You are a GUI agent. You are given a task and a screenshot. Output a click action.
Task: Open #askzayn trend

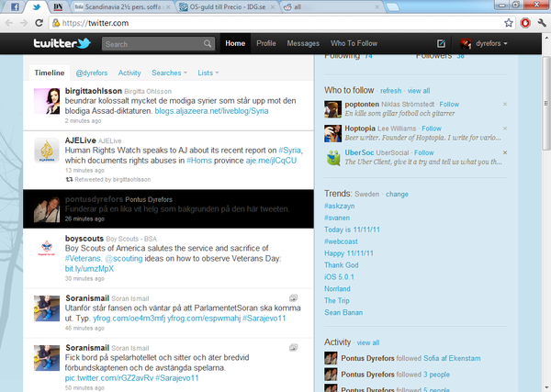pos(339,206)
